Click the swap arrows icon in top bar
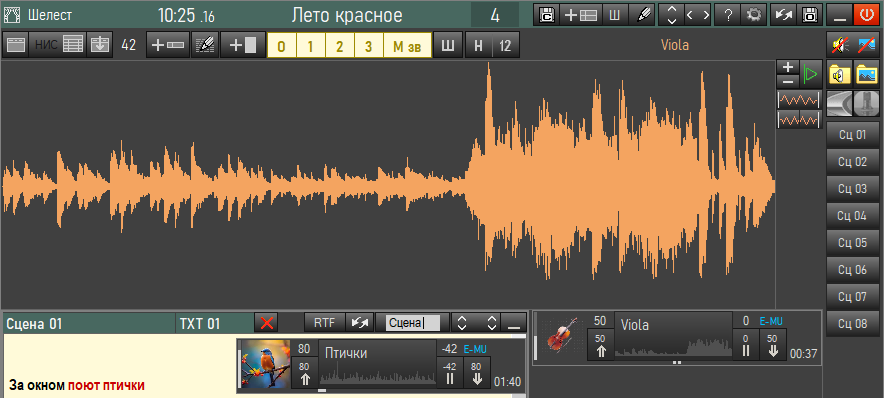Screen dimensions: 884x398 pos(784,15)
